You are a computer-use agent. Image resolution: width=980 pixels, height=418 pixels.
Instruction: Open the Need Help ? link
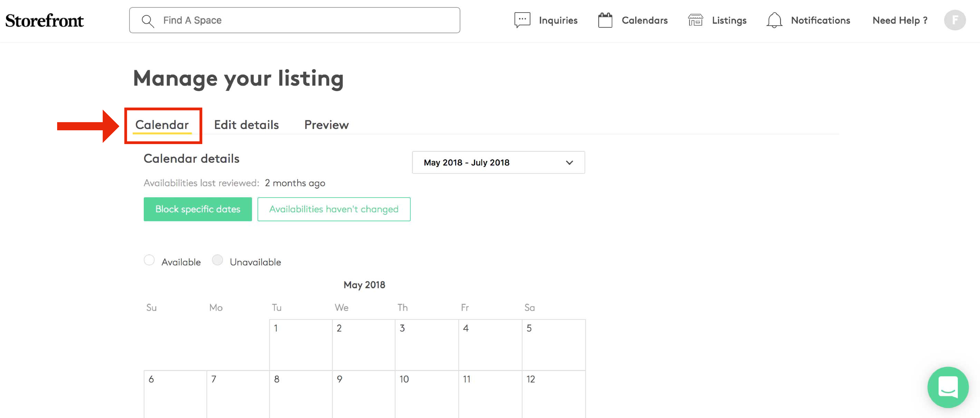[900, 20]
